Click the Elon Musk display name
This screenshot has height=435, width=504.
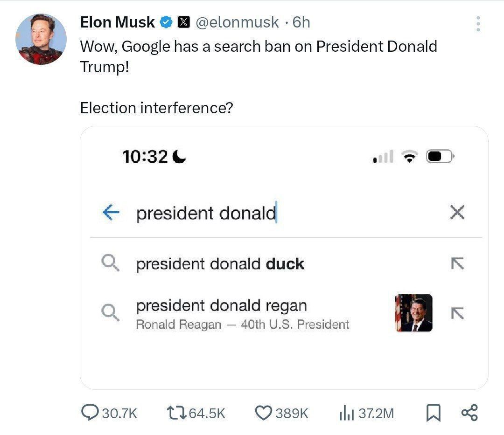(x=117, y=22)
